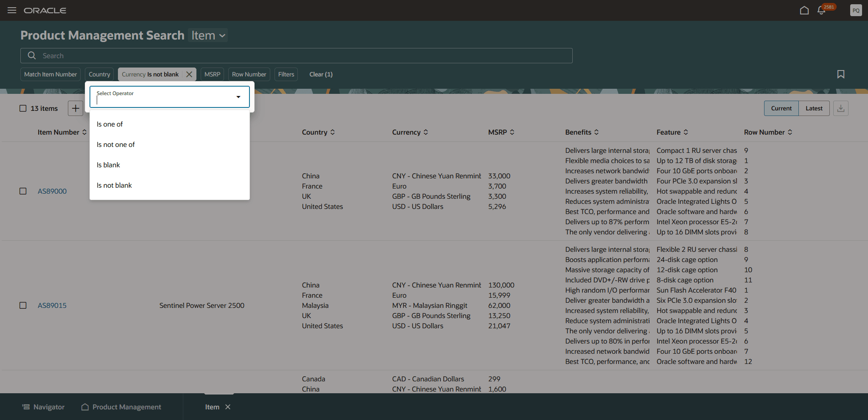Choose the 'Is not blank' operator
868x420 pixels.
click(170, 185)
